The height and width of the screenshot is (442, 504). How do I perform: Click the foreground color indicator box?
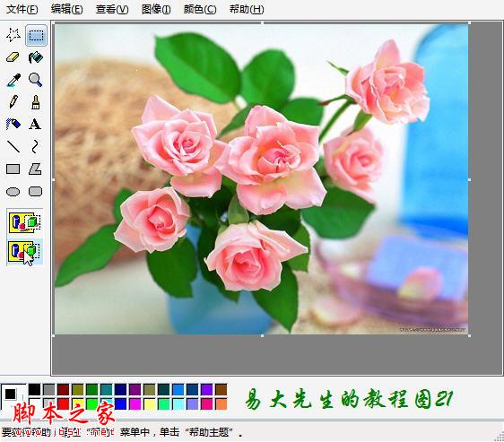[10, 394]
